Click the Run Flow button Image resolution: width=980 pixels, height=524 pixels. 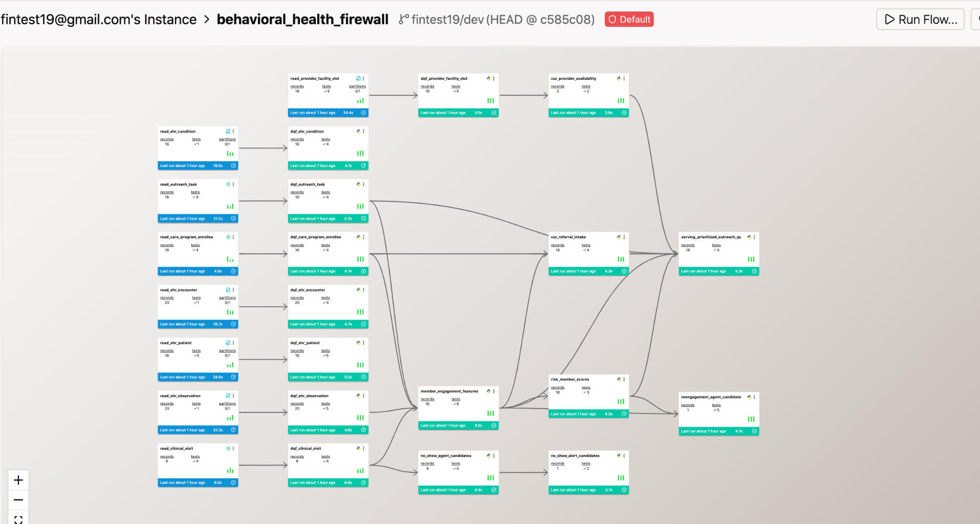(920, 19)
